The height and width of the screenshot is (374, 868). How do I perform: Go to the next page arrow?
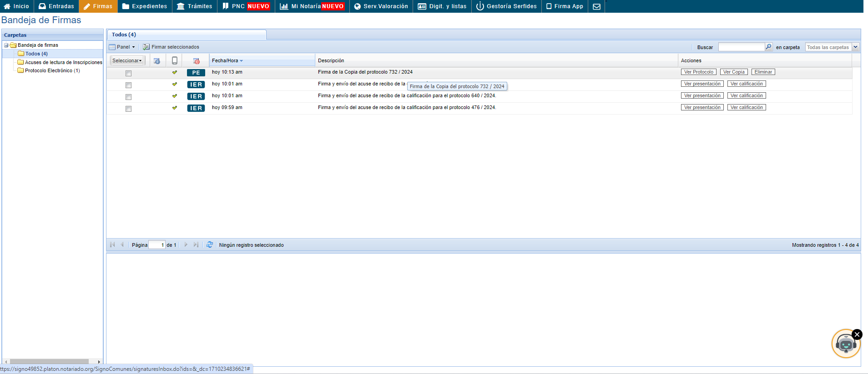click(186, 244)
